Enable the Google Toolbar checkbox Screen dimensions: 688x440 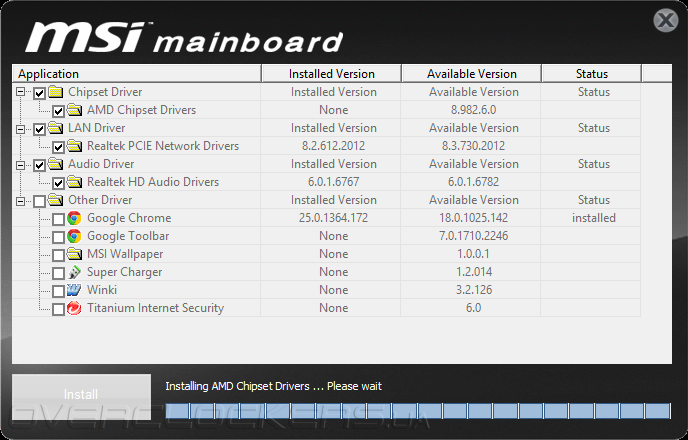click(58, 237)
